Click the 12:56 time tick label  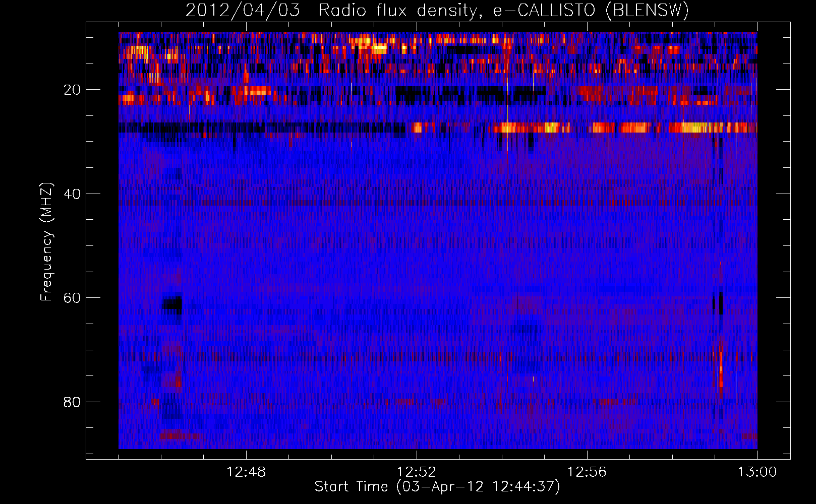pyautogui.click(x=587, y=472)
